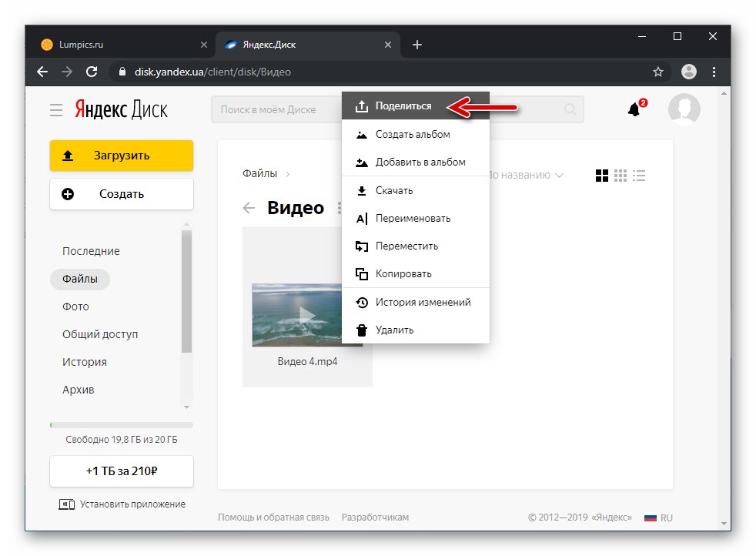Click the sidebar scrollbar thumb
The image size is (756, 556).
(x=186, y=291)
